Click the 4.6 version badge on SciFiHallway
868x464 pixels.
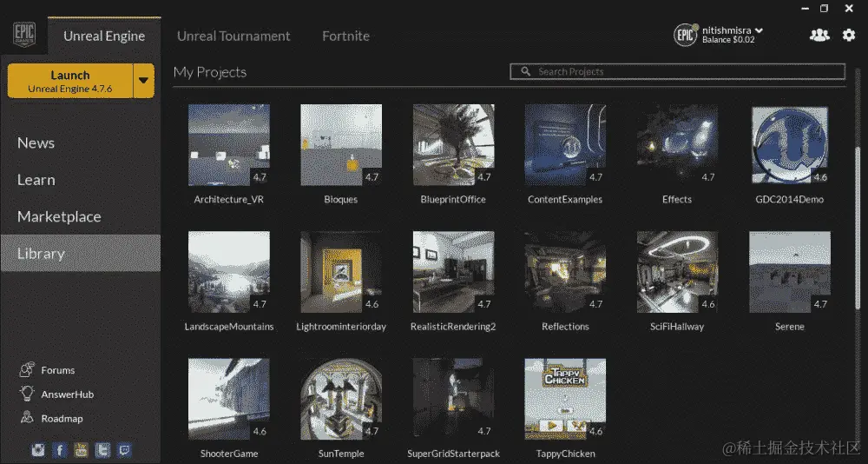click(x=708, y=304)
